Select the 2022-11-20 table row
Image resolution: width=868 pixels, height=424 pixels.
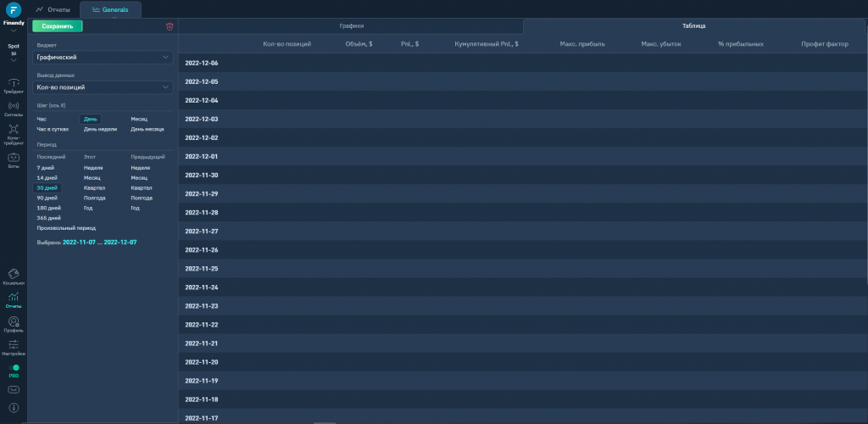point(521,362)
